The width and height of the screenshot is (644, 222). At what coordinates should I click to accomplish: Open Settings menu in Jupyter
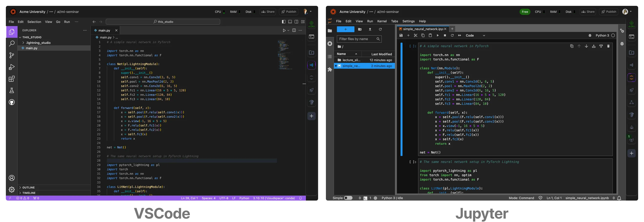click(408, 21)
